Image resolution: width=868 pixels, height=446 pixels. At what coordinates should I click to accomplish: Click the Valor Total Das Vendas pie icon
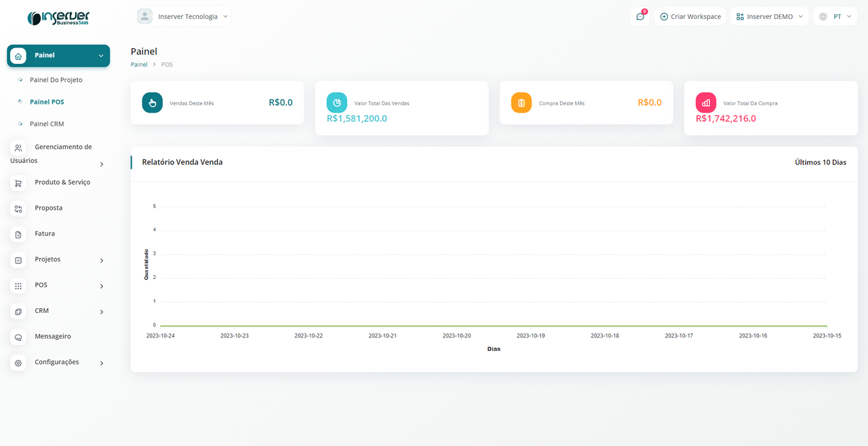pyautogui.click(x=337, y=103)
